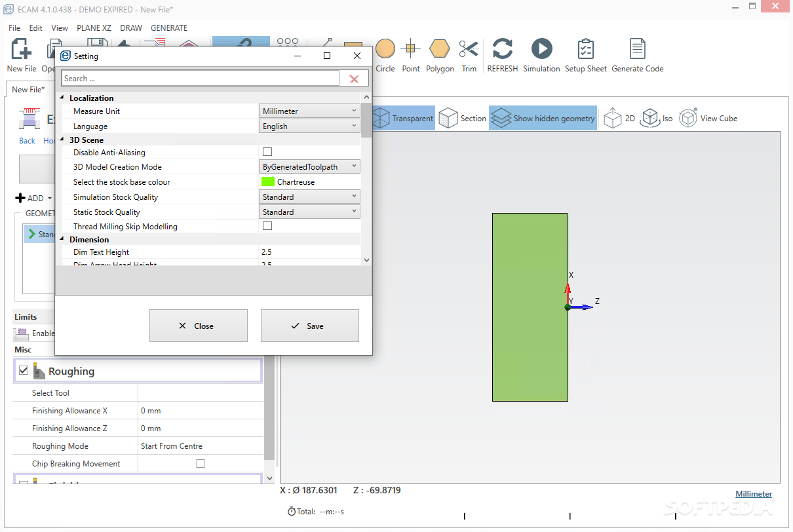Open the PLANE XZ menu
793x532 pixels.
click(x=94, y=28)
